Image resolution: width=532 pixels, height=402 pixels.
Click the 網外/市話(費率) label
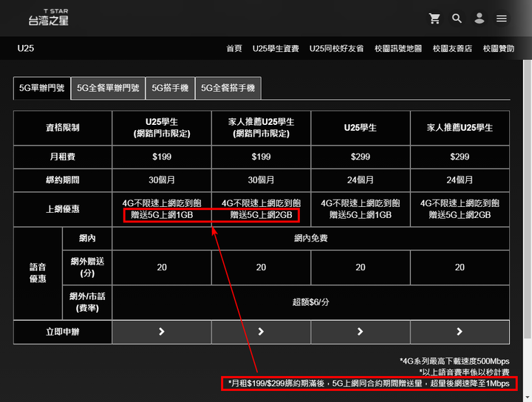click(x=87, y=302)
